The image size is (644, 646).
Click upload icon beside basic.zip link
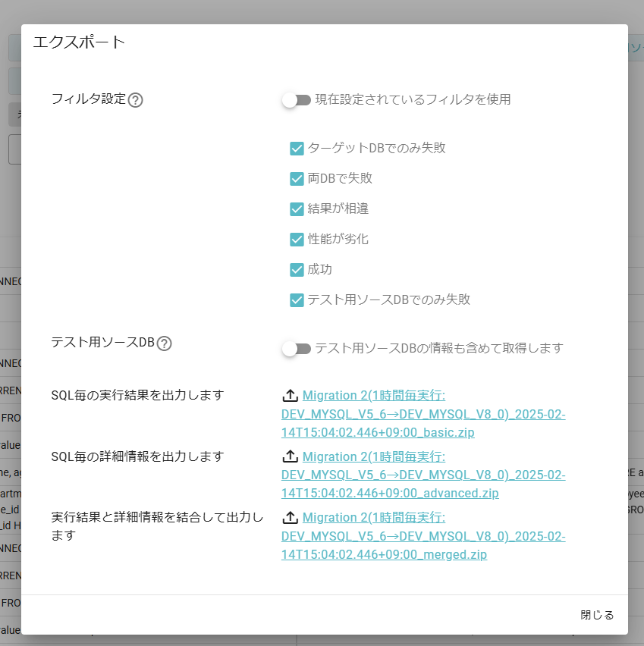[291, 396]
